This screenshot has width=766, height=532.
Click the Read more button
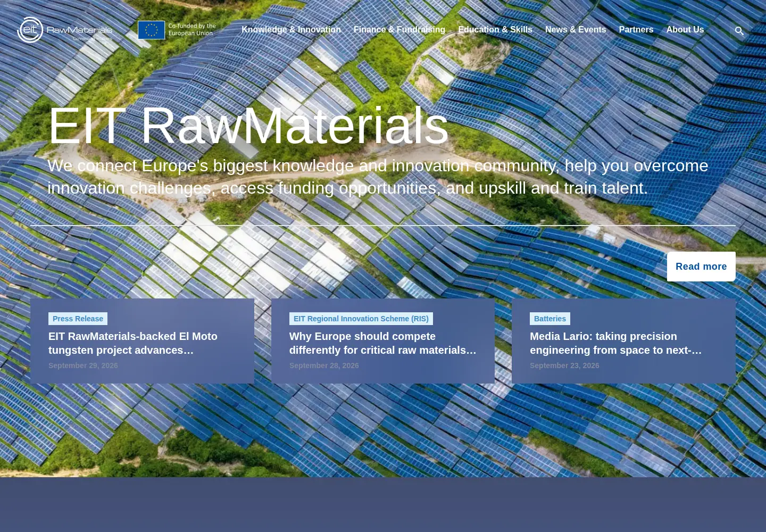coord(701,267)
